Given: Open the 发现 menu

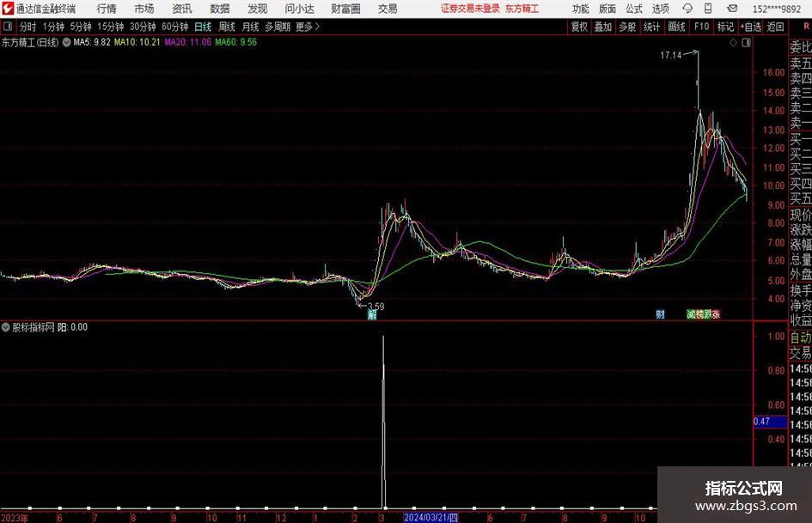Looking at the screenshot, I should 258,9.
